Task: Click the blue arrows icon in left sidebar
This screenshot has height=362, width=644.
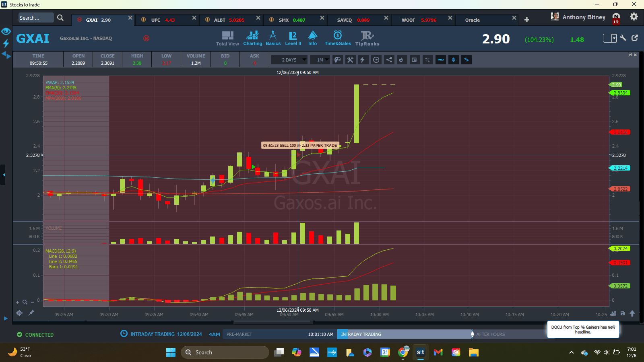Action: 6,55
